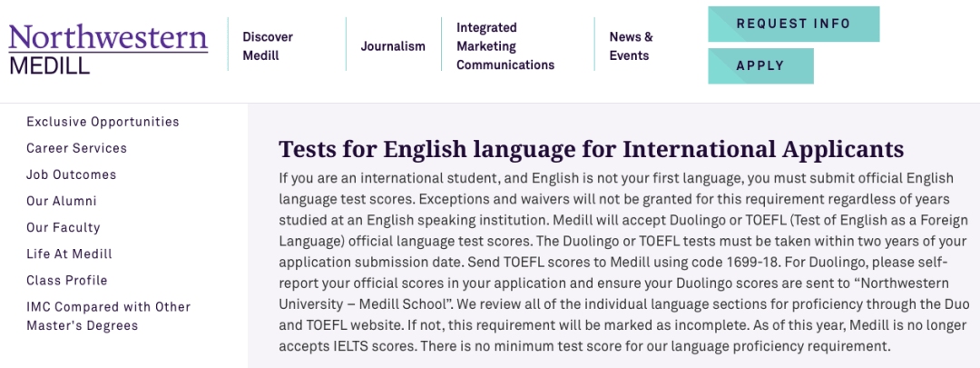Viewport: 980px width, 368px height.
Task: Click the Northwestern Medill logo
Action: (108, 49)
